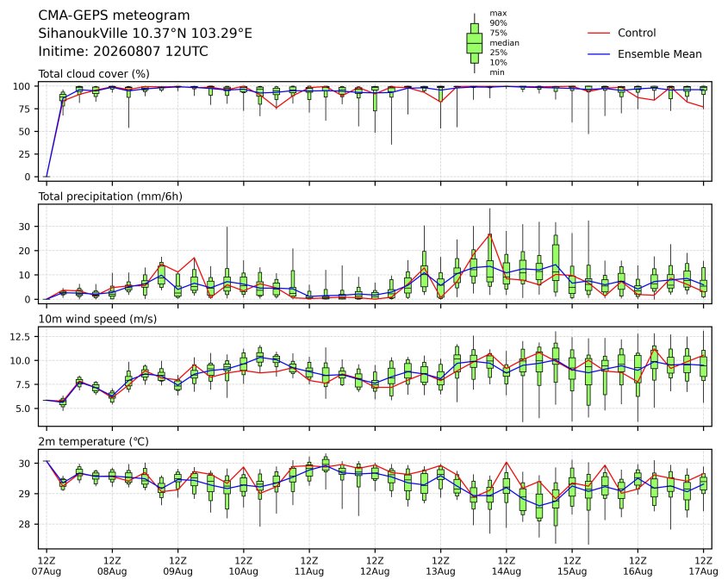Click the 12Z 15Aug time axis label
Image resolution: width=728 pixels, height=586 pixels.
[x=572, y=566]
